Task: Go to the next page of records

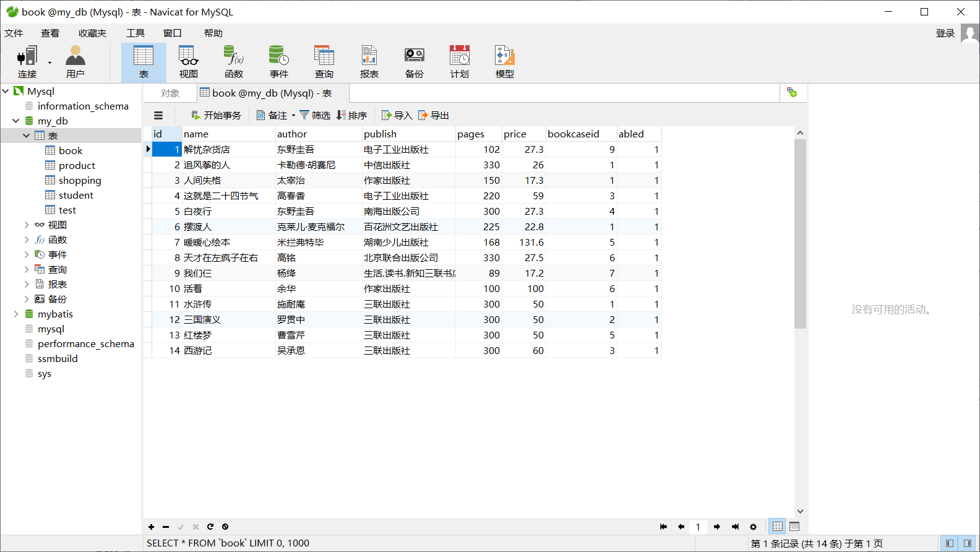Action: coord(717,527)
